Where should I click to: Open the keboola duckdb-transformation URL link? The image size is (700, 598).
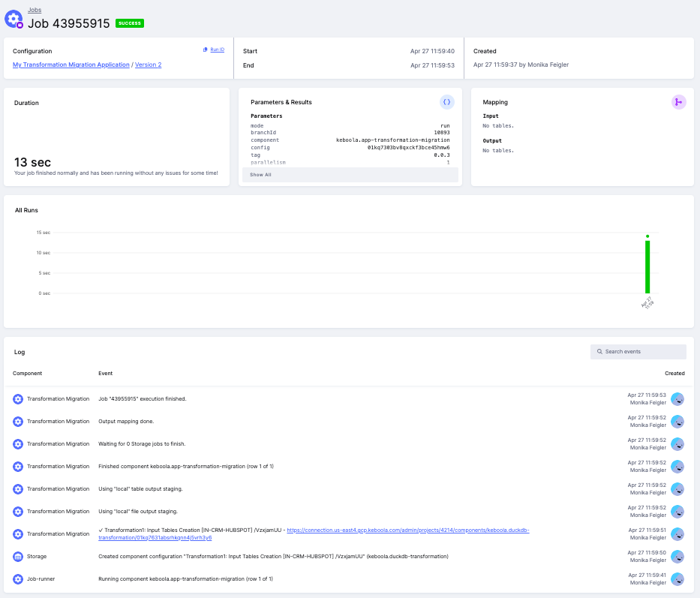314,533
